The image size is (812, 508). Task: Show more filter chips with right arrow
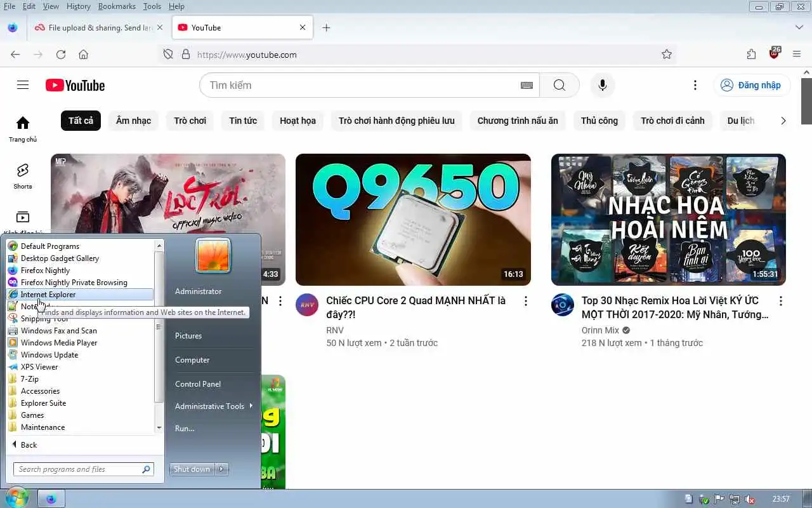[783, 121]
